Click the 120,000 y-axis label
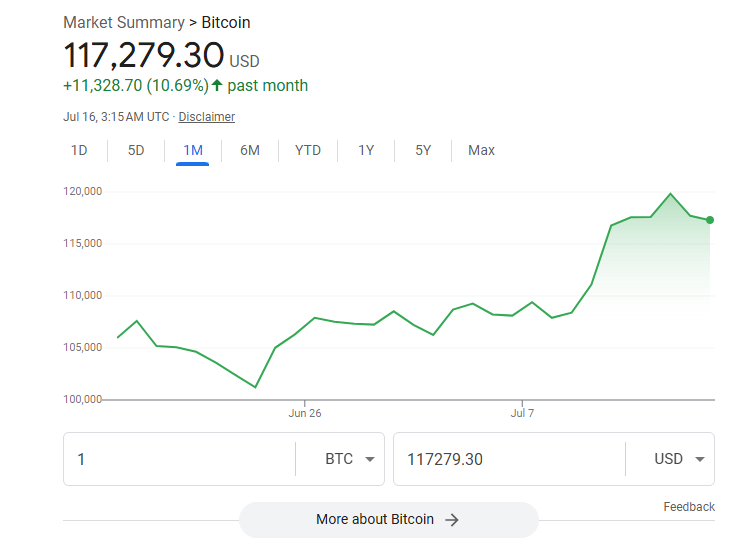The width and height of the screenshot is (750, 549). pos(83,191)
